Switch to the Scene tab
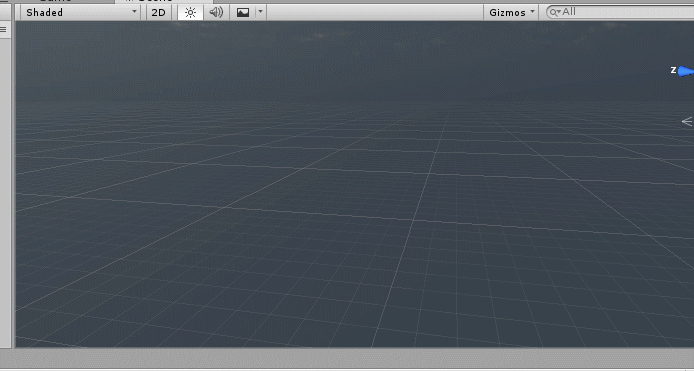The height and width of the screenshot is (371, 694). tap(150, 1)
